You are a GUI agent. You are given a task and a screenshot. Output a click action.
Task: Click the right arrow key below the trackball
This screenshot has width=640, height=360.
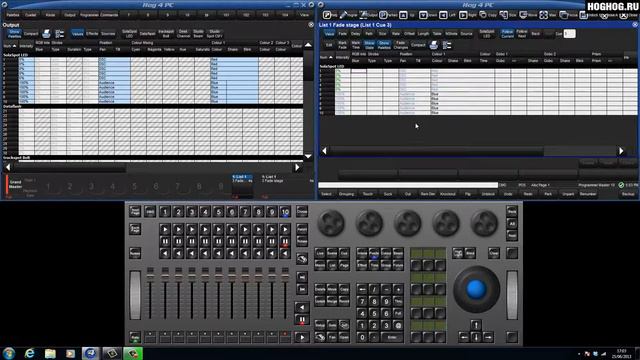[488, 337]
